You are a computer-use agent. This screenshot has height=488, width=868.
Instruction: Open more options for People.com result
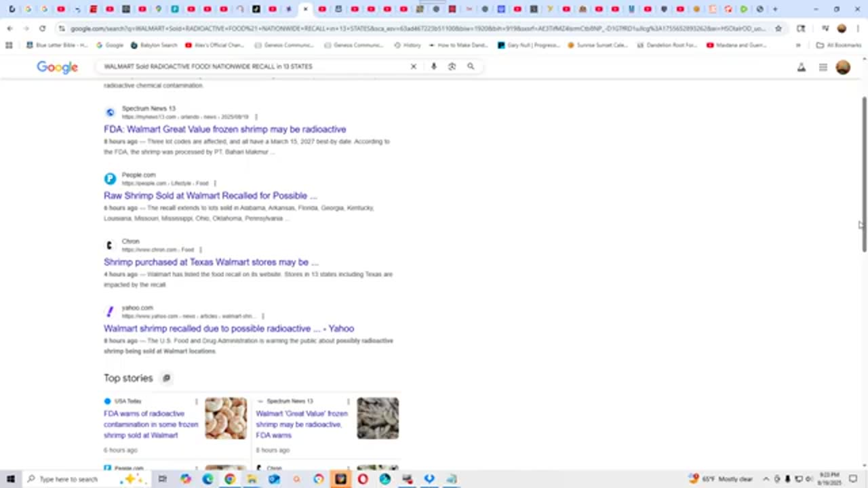(215, 183)
